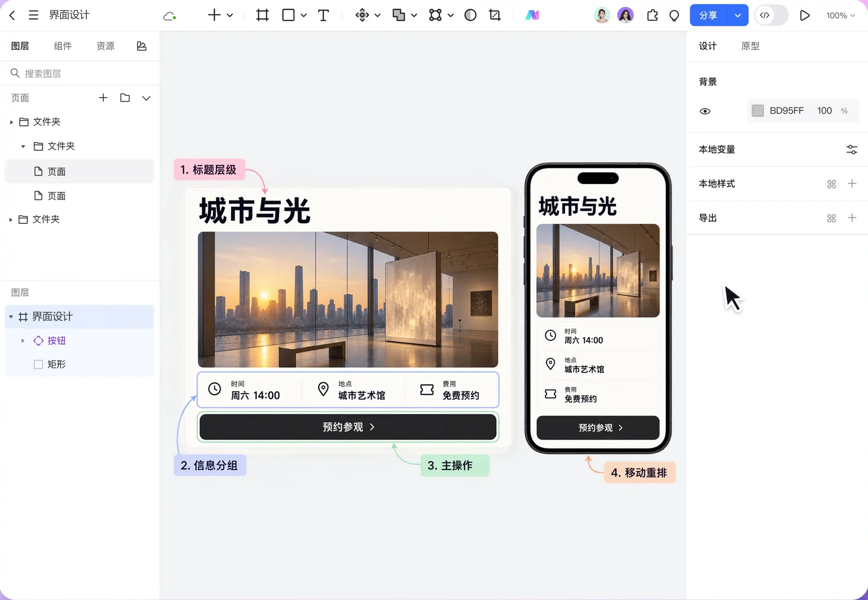Create a new page folder
The height and width of the screenshot is (600, 868).
[x=125, y=98]
